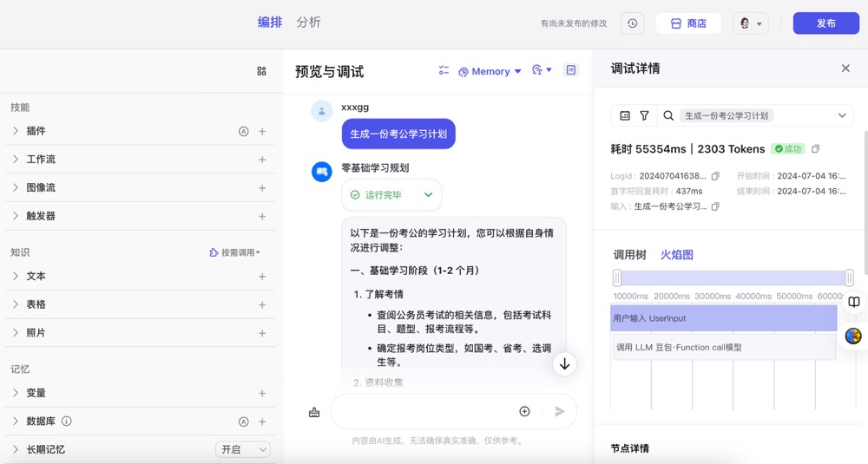Click the search magnifier in debug details
Viewport: 868px width, 464px height.
[x=668, y=115]
